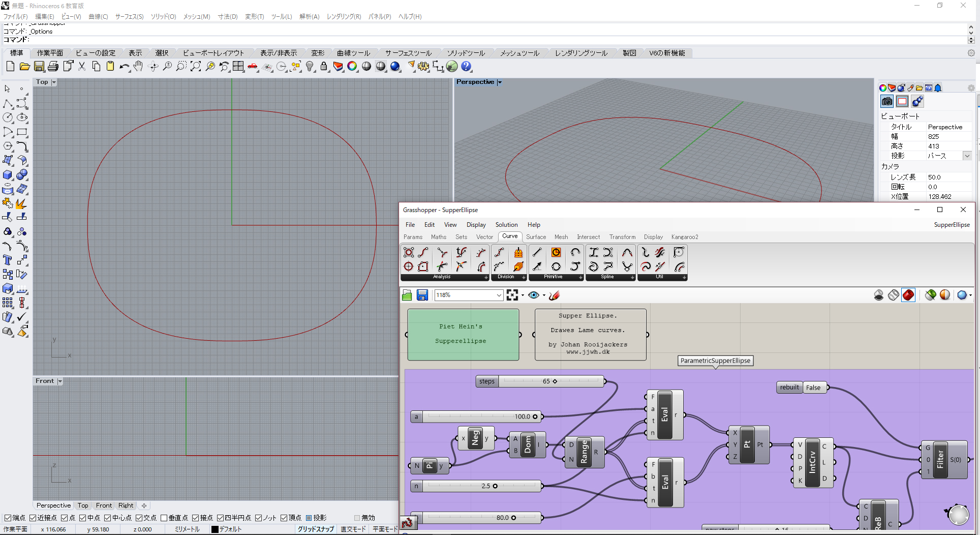
Task: Toggle the rebuilt False boolean toggle
Action: click(x=813, y=388)
